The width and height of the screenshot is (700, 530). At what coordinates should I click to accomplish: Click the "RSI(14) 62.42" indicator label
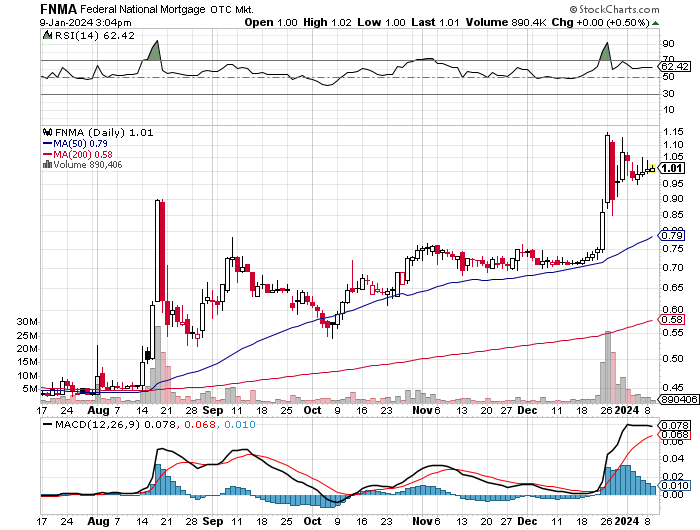pos(95,35)
